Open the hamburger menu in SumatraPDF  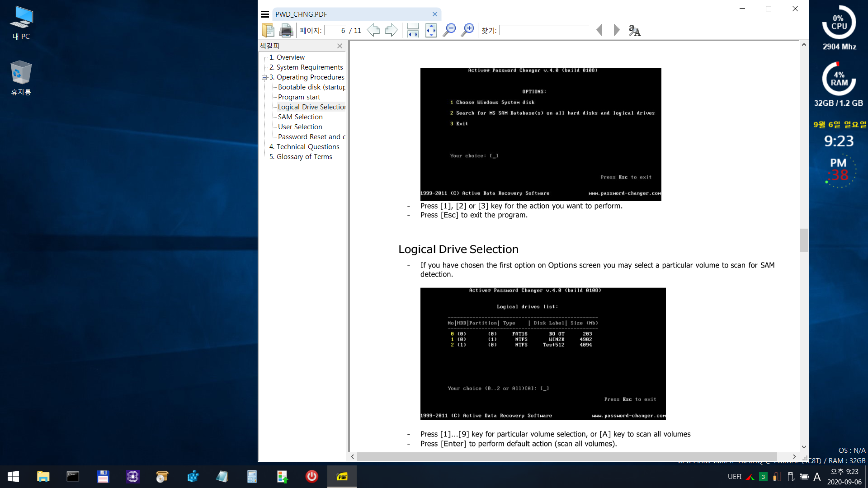265,14
